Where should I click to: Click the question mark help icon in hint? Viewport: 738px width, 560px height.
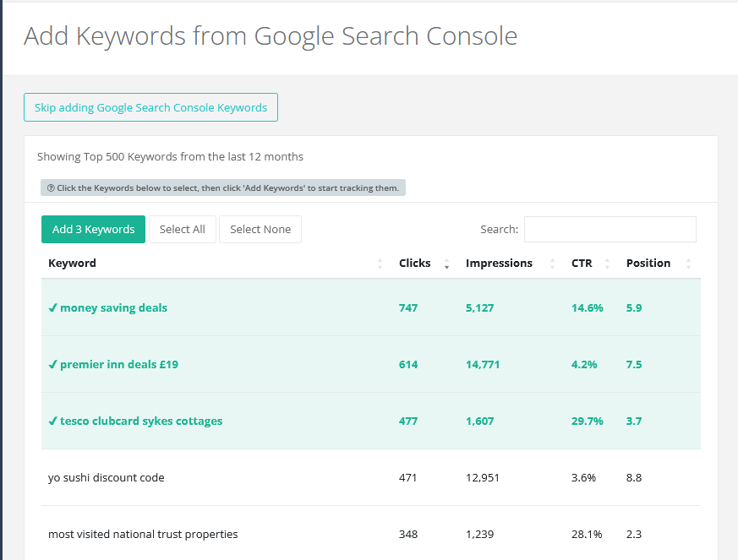(x=51, y=188)
